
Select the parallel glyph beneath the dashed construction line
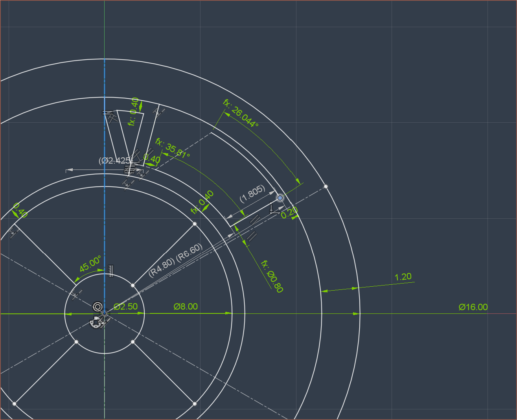[x=251, y=236]
